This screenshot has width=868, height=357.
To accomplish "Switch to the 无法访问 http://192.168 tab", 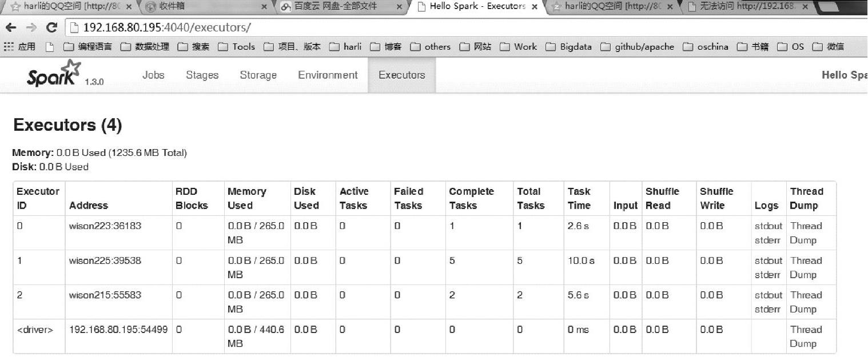I will click(x=748, y=7).
